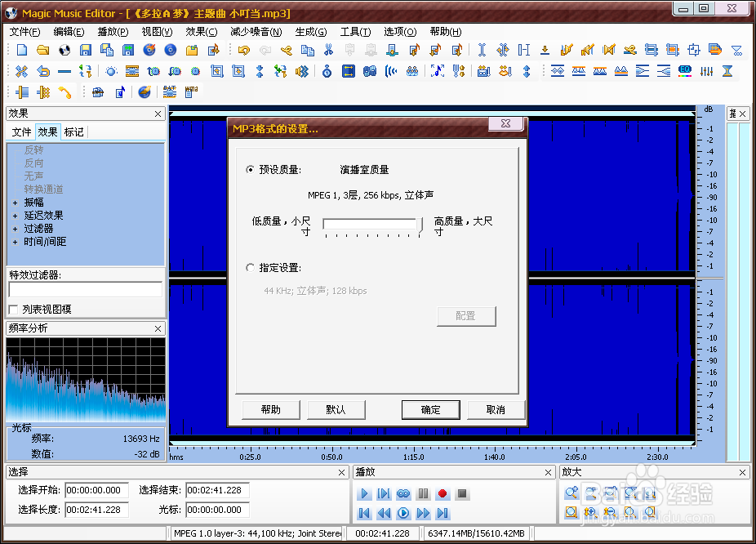
Task: Click the WMA converter icon
Action: click(191, 91)
